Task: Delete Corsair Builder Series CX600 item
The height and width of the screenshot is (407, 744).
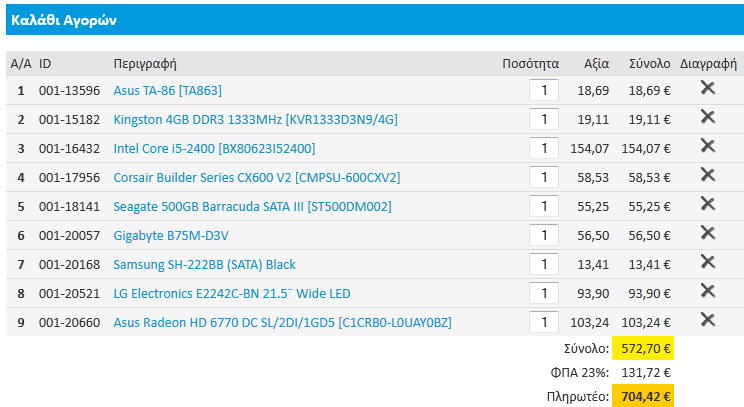Action: coord(707,175)
